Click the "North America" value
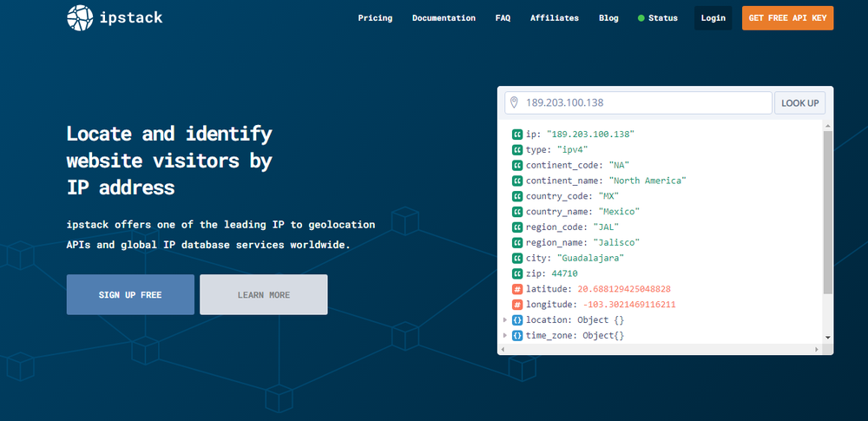The width and height of the screenshot is (868, 421). (x=648, y=181)
